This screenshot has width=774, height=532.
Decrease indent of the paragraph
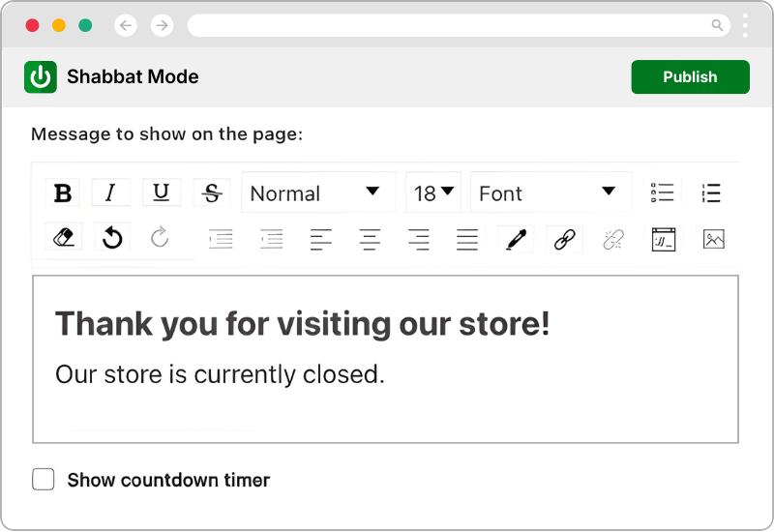click(x=221, y=239)
